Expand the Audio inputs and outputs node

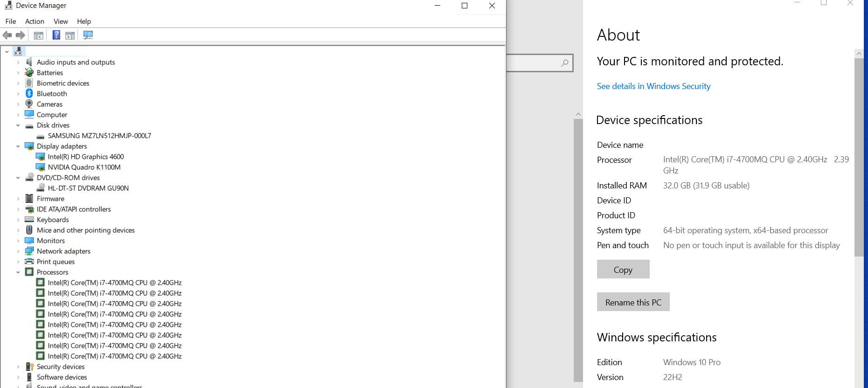click(x=18, y=62)
